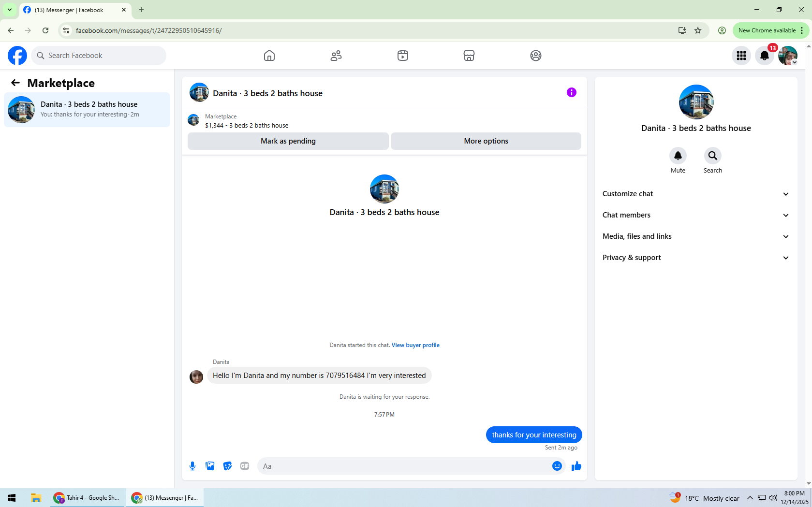The image size is (812, 507).
Task: Click Chrome back navigation arrow
Action: coord(11,30)
